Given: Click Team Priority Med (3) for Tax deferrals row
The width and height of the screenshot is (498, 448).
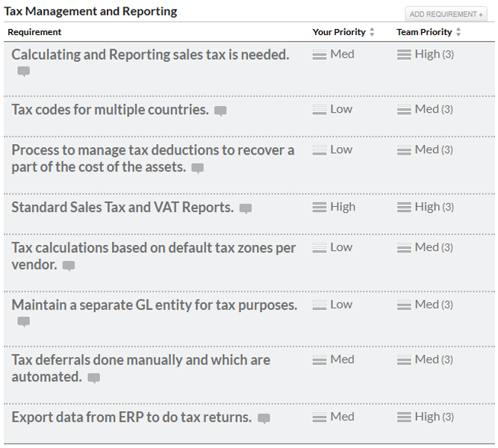Looking at the screenshot, I should (424, 360).
